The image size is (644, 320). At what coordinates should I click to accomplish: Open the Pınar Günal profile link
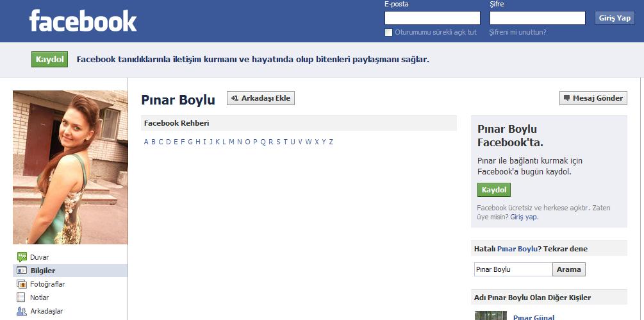coord(534,317)
